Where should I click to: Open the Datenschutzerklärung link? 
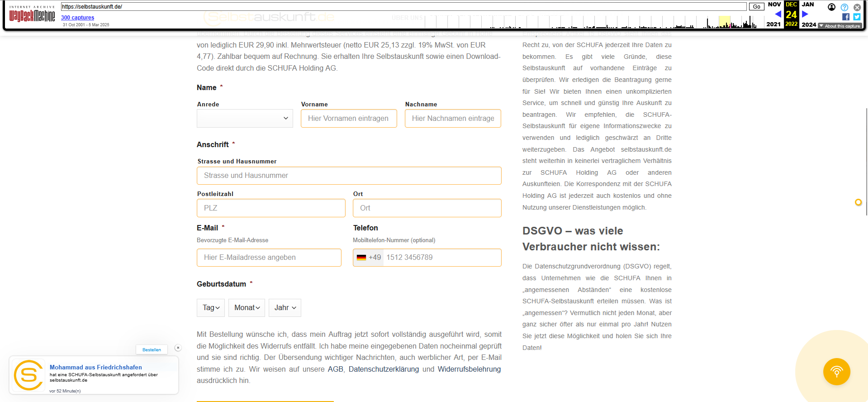coord(384,369)
